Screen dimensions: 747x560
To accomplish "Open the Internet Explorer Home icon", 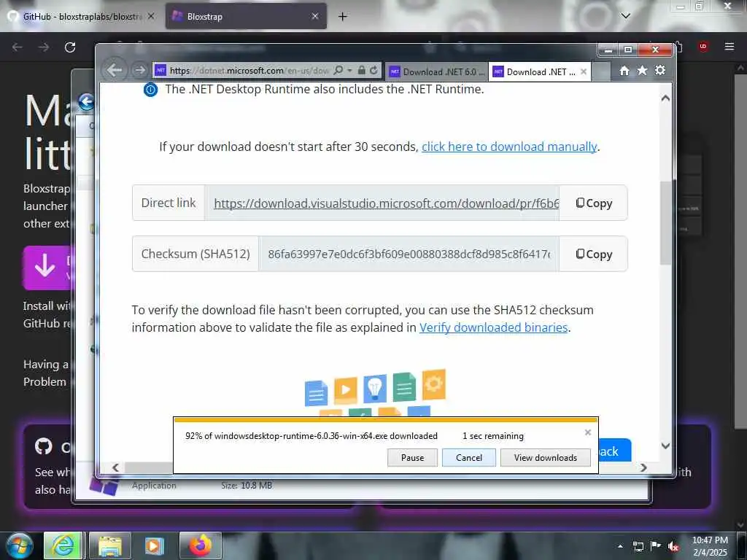I will (x=624, y=71).
